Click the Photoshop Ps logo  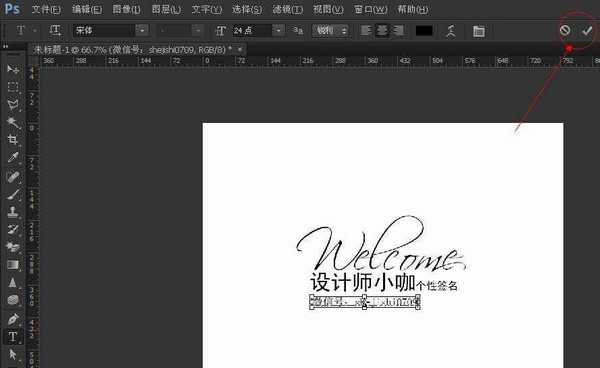tap(12, 8)
